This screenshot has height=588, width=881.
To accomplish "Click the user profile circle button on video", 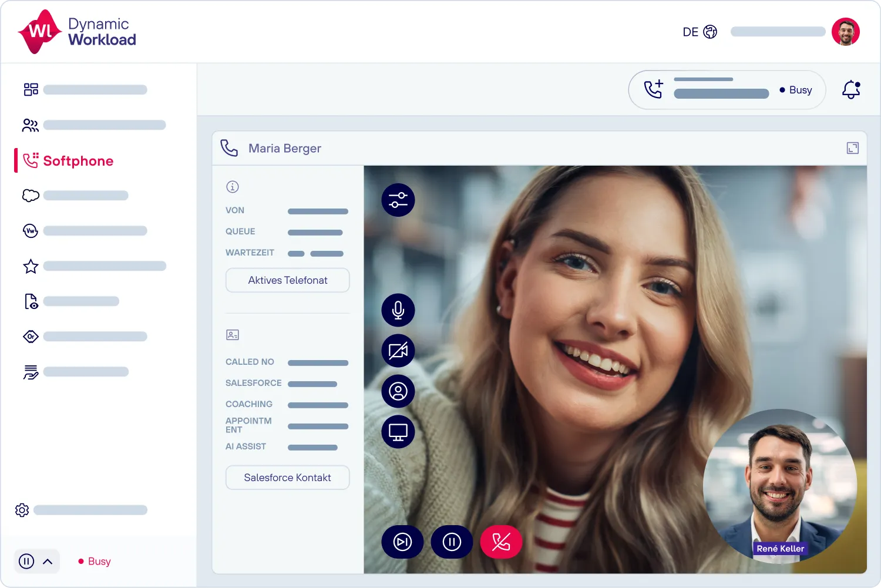I will 398,391.
